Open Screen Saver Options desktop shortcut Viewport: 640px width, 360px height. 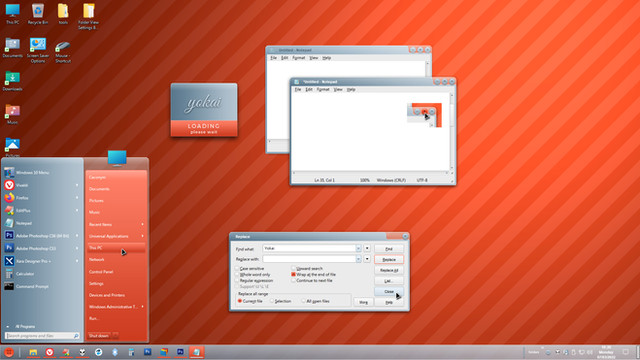click(x=38, y=50)
